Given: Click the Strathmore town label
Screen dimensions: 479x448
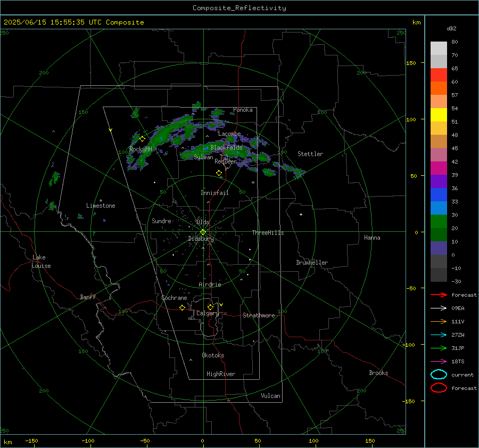Looking at the screenshot, I should click(259, 315).
